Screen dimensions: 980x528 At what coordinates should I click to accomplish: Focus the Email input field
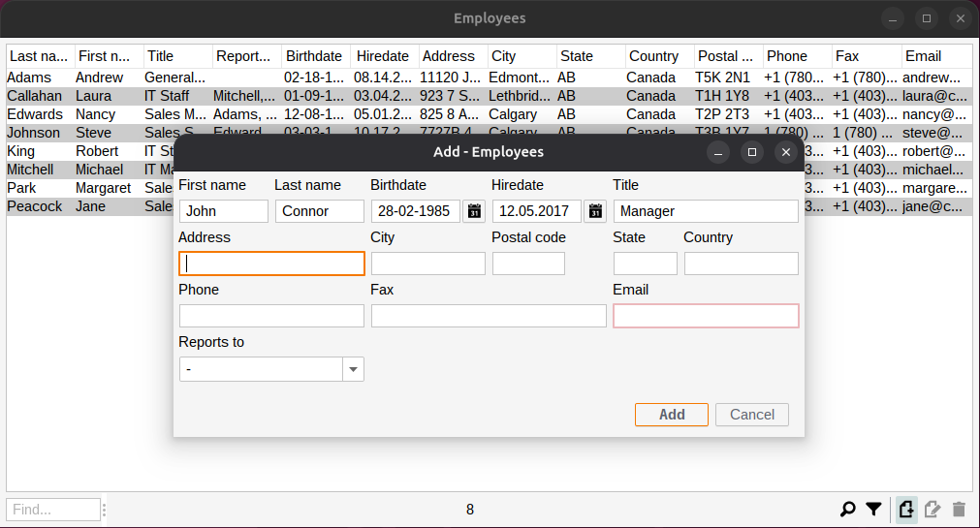[x=706, y=316]
